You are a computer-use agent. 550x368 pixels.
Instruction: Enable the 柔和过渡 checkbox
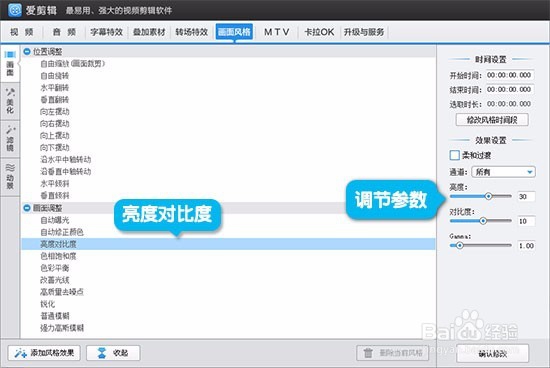455,155
